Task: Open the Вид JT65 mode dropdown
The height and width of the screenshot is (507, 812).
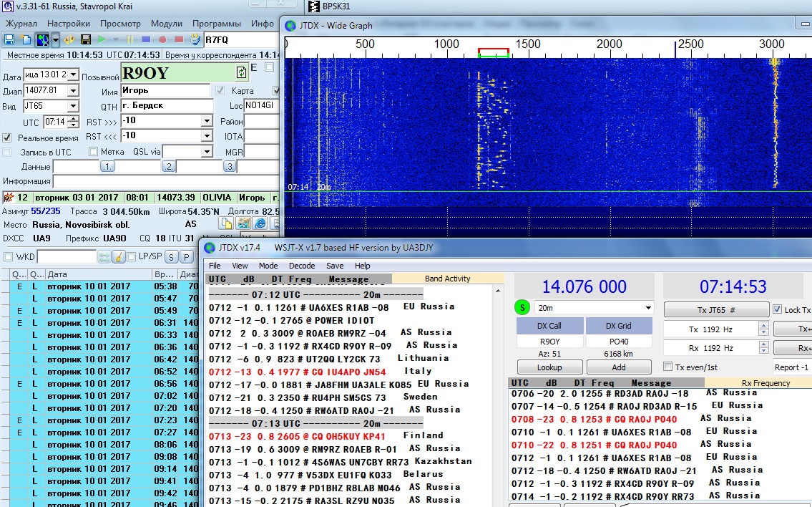Action: 73,106
